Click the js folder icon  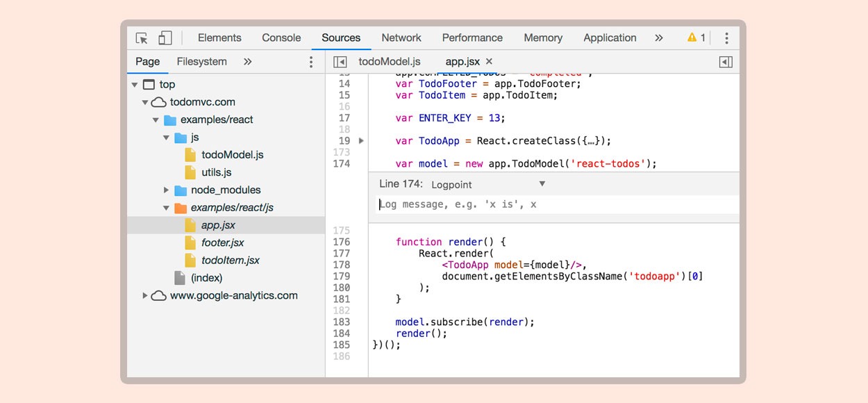tap(181, 138)
